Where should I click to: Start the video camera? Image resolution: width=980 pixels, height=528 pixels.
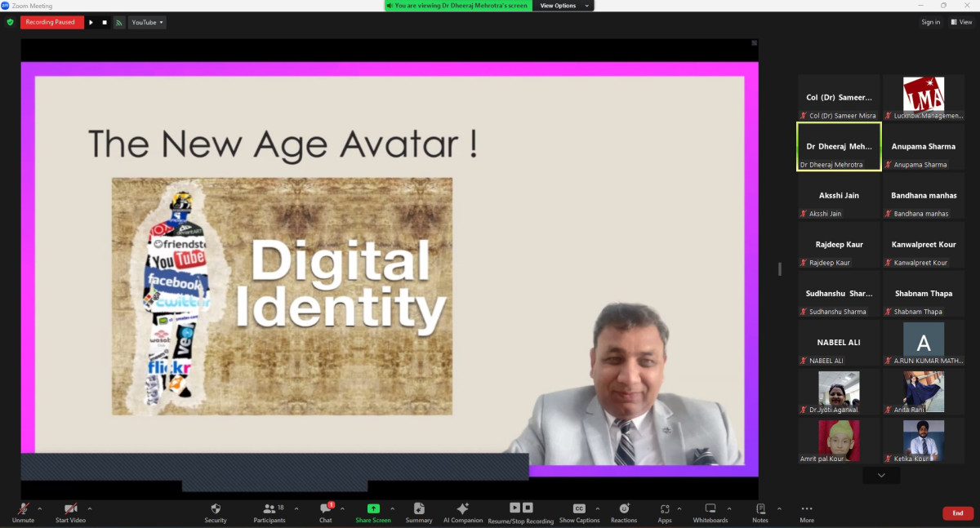70,512
